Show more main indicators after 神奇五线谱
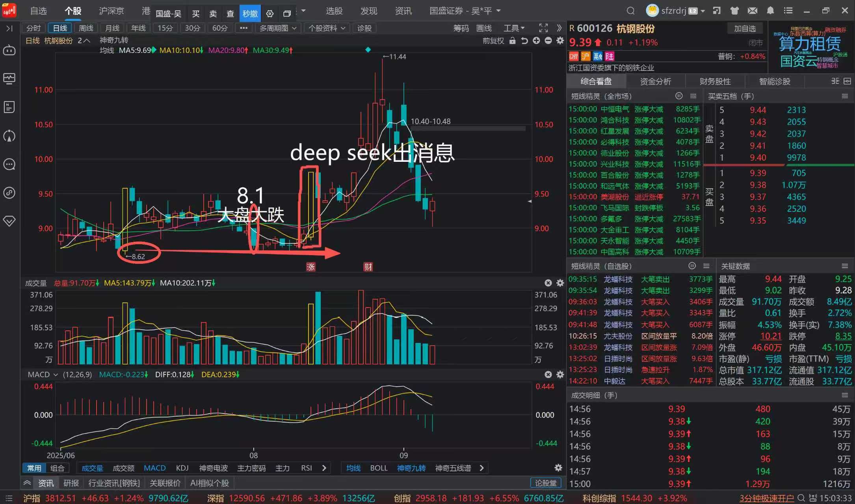 [481, 468]
